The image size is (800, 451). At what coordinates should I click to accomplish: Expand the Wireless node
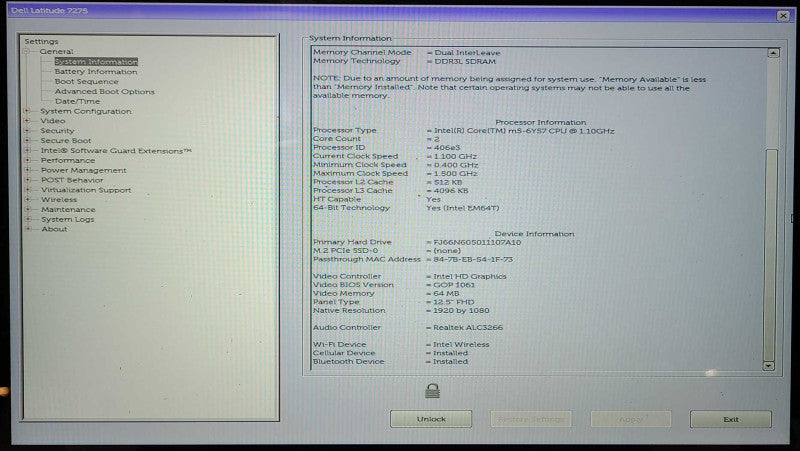click(x=28, y=199)
